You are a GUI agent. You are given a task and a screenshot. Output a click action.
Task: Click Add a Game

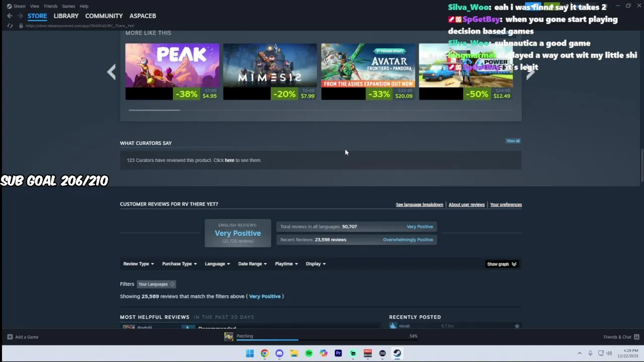23,337
